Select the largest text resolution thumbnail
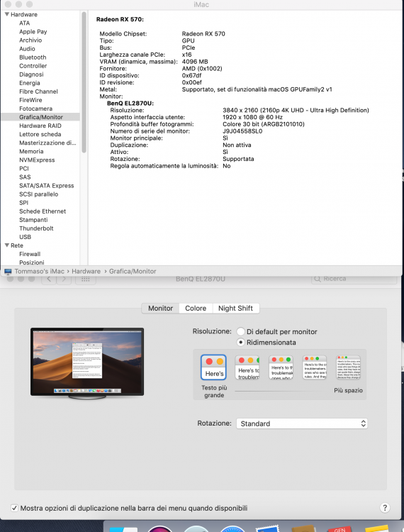Image resolution: width=404 pixels, height=532 pixels. click(213, 367)
